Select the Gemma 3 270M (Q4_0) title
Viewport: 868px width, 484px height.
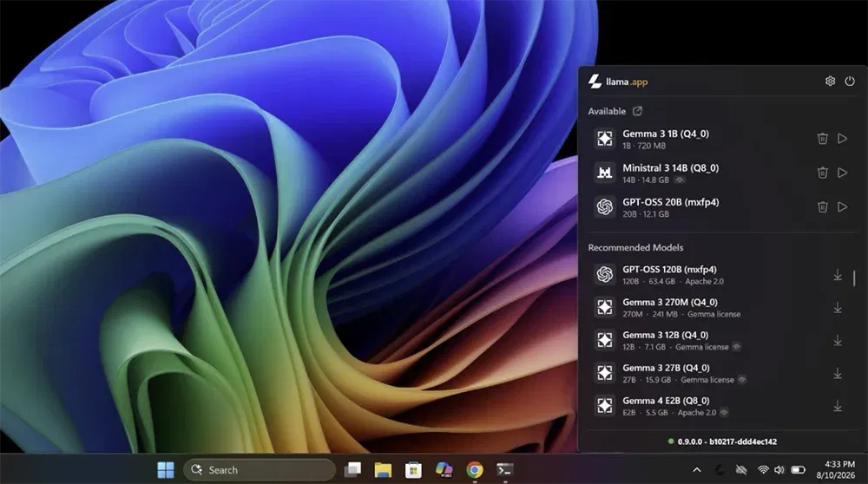670,302
